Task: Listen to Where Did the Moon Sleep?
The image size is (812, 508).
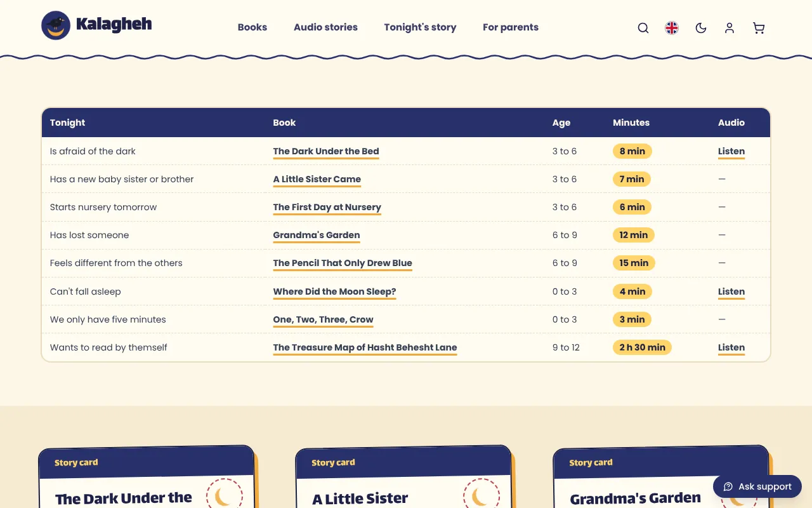Action: coord(731,291)
